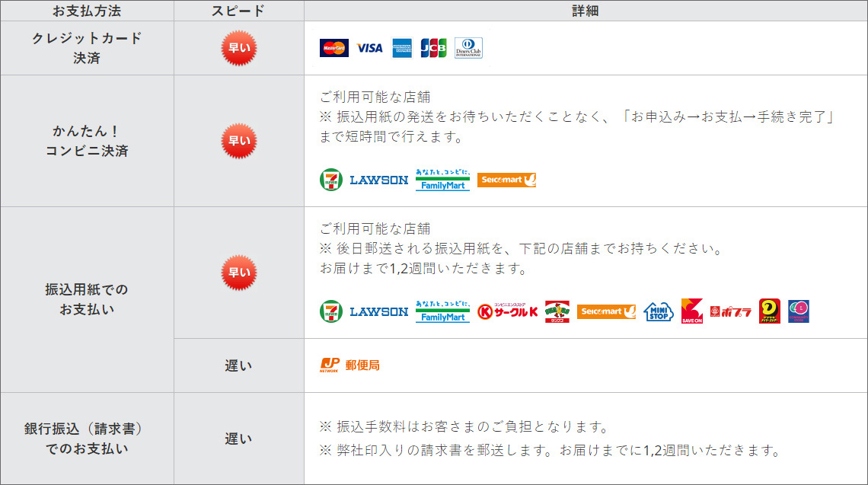
Task: Click the お支払方法 column header
Action: (87, 11)
